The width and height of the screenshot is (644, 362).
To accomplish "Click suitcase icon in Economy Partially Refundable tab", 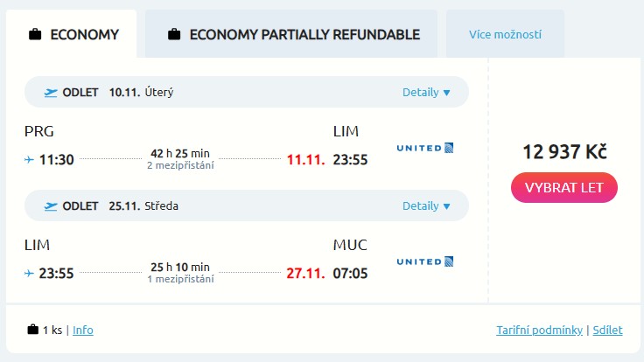I will (x=174, y=34).
